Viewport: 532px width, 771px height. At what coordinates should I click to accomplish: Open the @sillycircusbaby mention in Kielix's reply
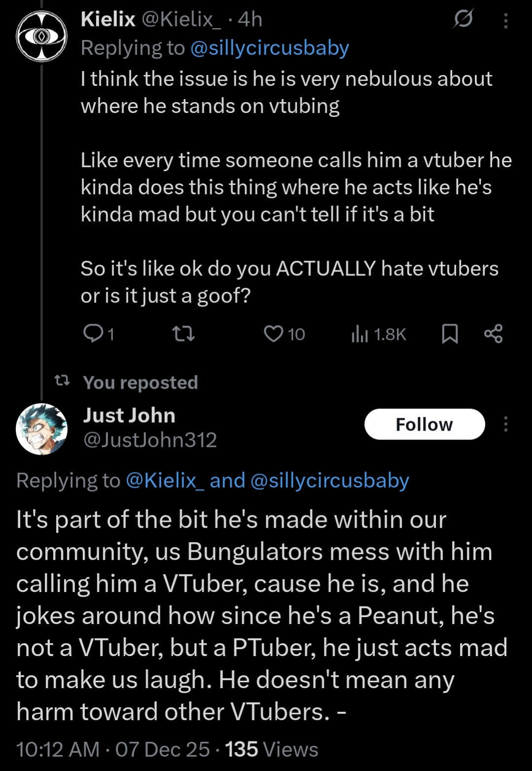click(x=269, y=48)
